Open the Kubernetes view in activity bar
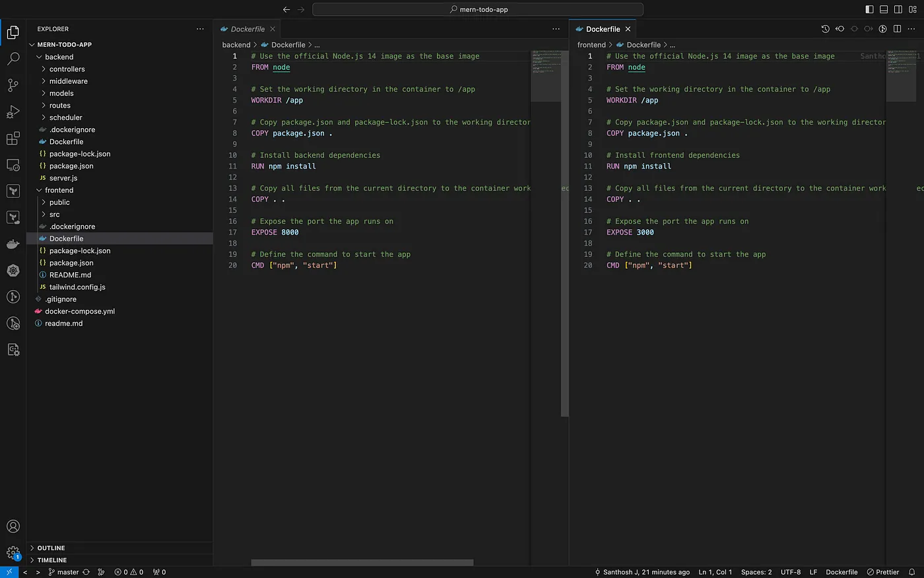 (x=13, y=270)
